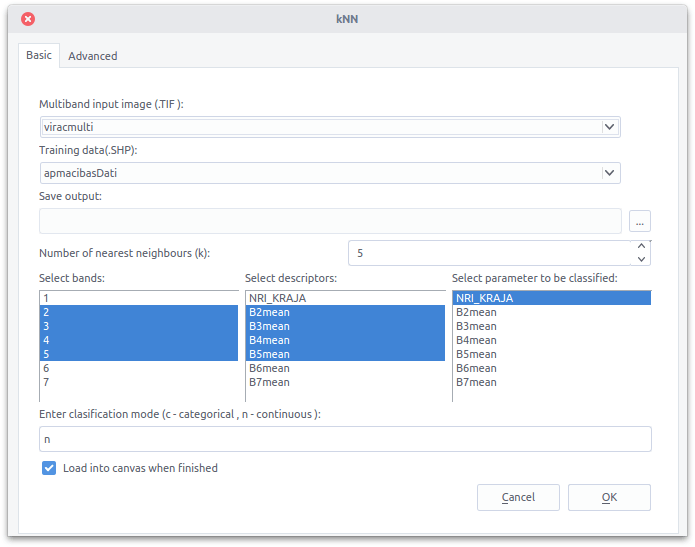The width and height of the screenshot is (695, 547).
Task: Select band 7 in Select bands
Action: 139,382
